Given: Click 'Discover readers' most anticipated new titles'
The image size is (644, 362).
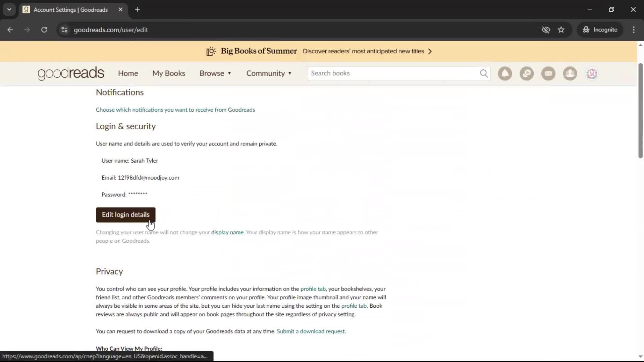Looking at the screenshot, I should pyautogui.click(x=363, y=51).
